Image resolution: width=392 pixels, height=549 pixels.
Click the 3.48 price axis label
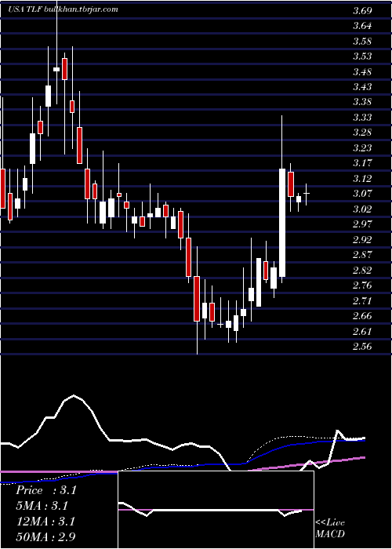click(362, 72)
